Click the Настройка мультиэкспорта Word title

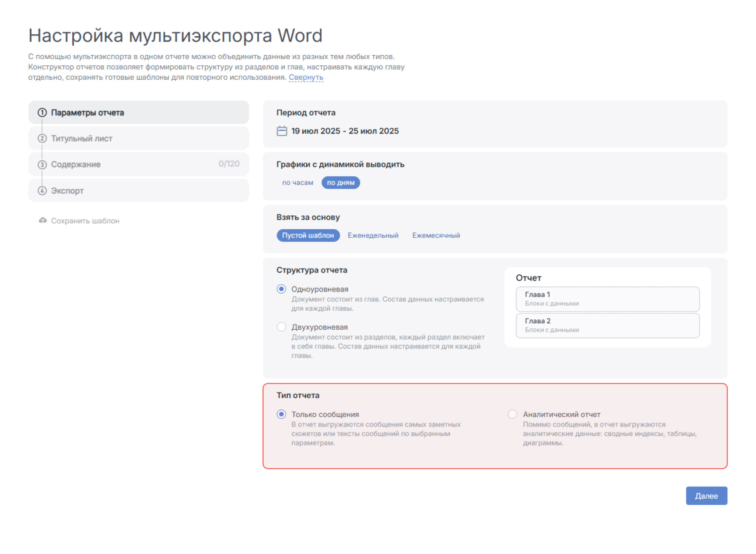[x=175, y=36]
